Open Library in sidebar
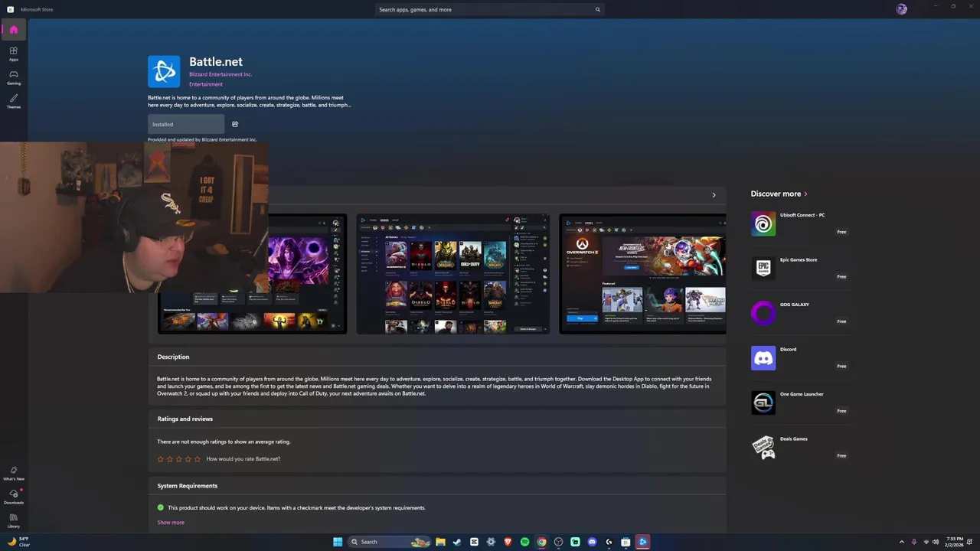Screen dimensions: 980x551 pyautogui.click(x=14, y=521)
